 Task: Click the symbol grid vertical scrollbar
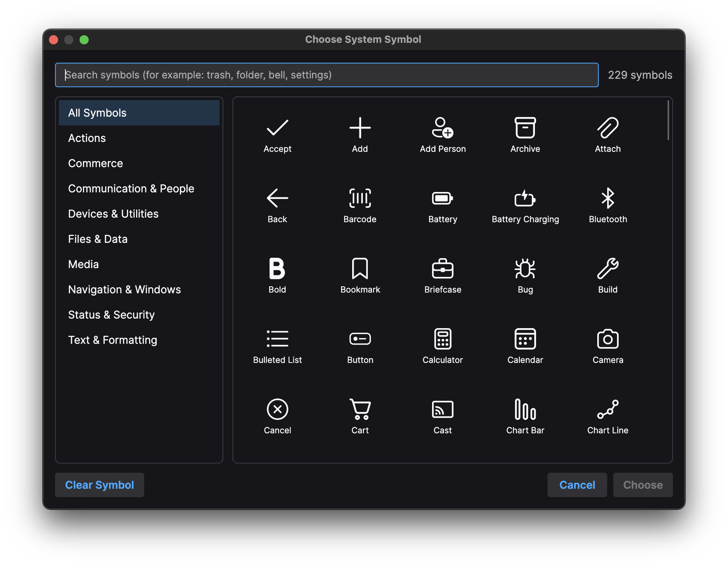pyautogui.click(x=668, y=120)
